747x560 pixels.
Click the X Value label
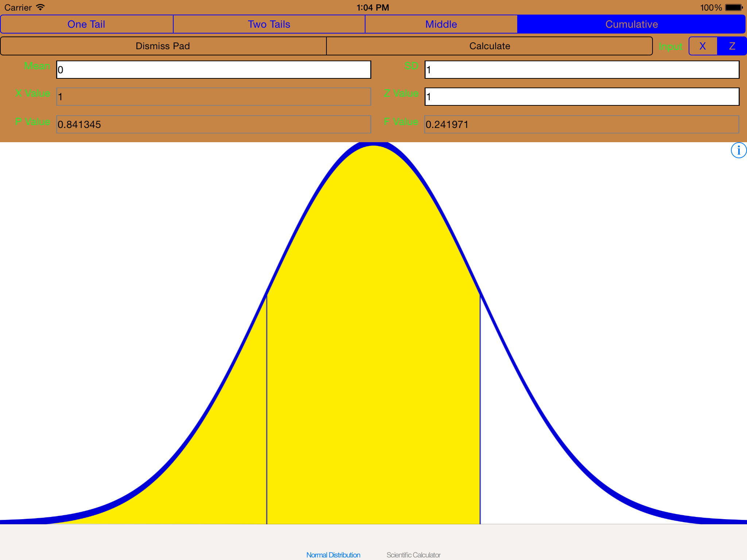click(x=33, y=93)
